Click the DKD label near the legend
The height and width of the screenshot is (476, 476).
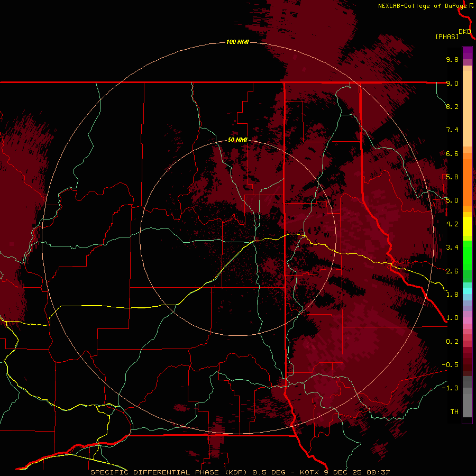(465, 32)
